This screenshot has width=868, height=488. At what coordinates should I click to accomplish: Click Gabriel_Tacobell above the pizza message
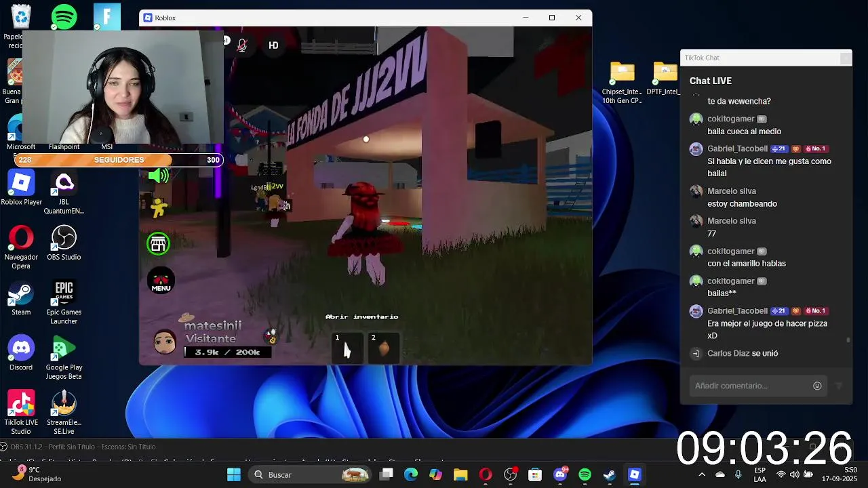(x=737, y=310)
